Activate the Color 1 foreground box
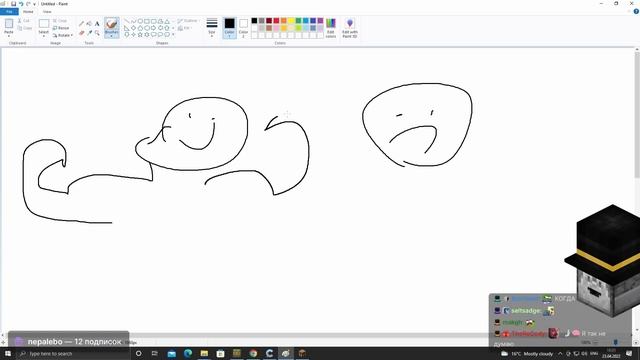This screenshot has height=360, width=640. [229, 28]
